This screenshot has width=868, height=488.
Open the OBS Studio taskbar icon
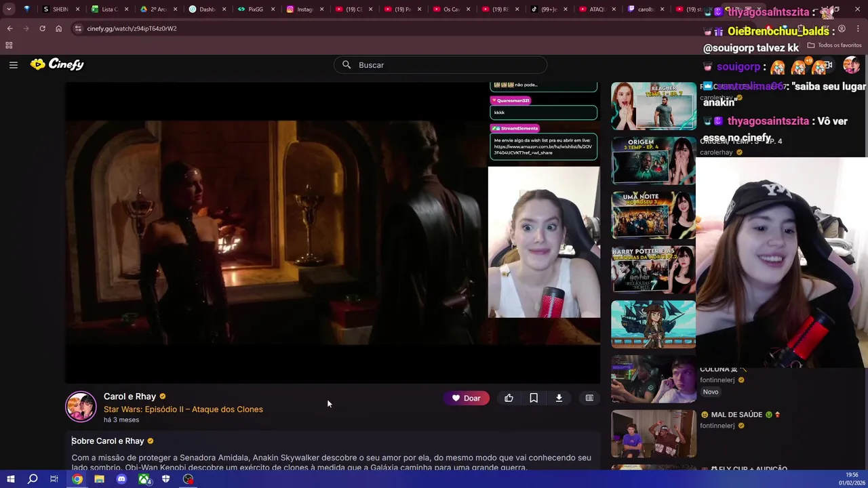click(188, 479)
